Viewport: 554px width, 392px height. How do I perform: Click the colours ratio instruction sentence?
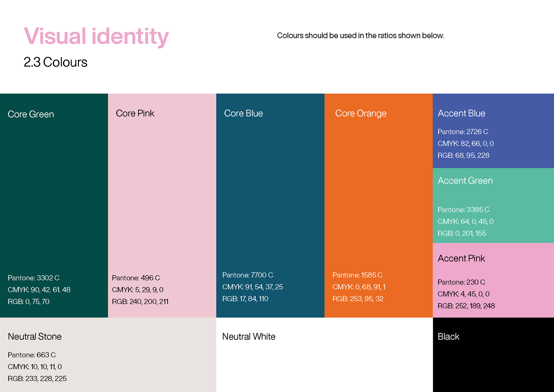(x=360, y=36)
